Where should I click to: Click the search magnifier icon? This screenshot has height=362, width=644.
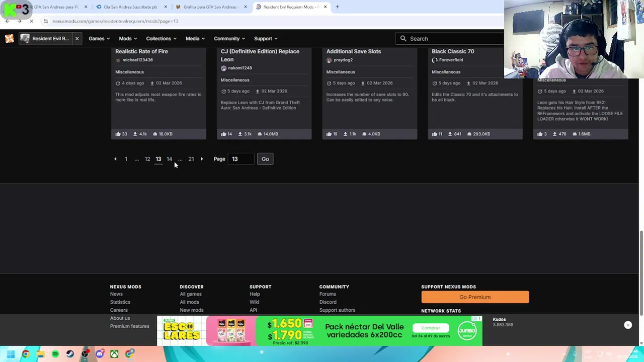pos(403,39)
